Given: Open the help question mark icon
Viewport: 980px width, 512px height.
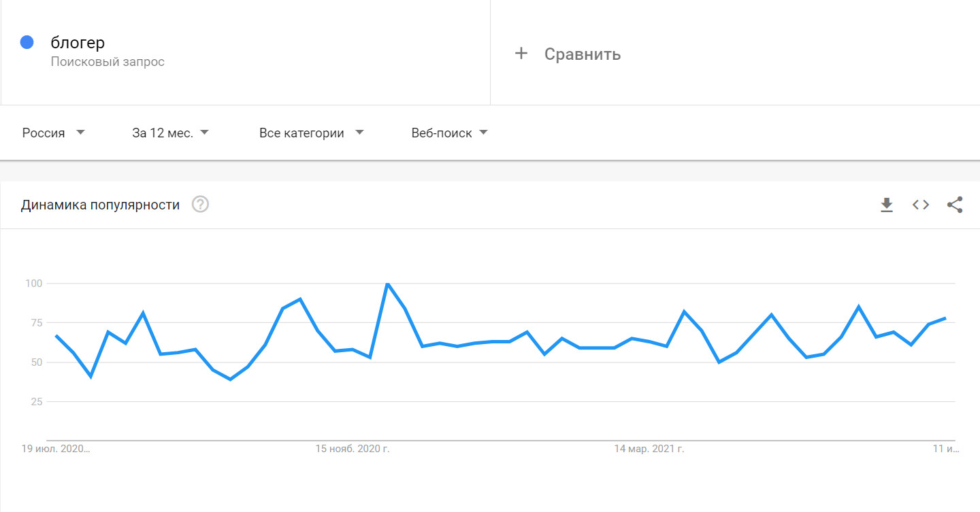Looking at the screenshot, I should pos(200,205).
